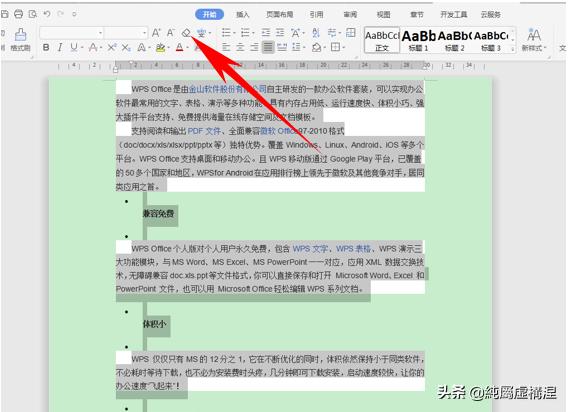Click the 体积小 heading in document
Image resolution: width=569 pixels, height=412 pixels.
click(155, 324)
